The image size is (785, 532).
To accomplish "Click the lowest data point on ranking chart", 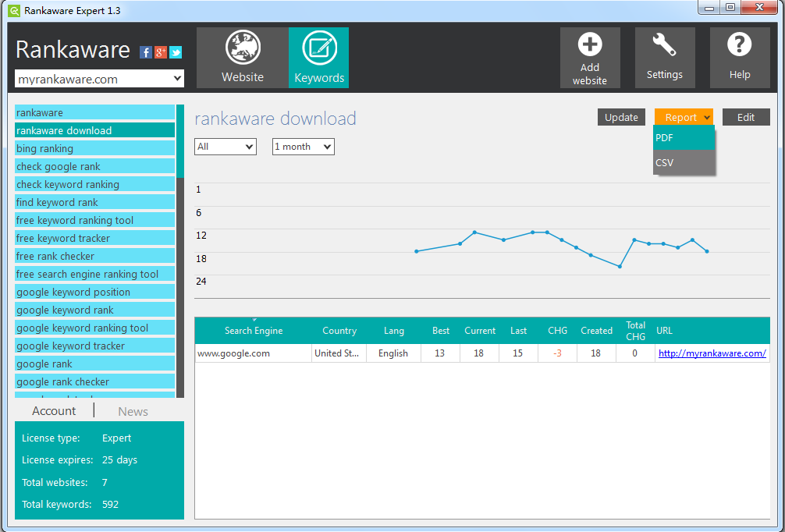I will click(620, 266).
